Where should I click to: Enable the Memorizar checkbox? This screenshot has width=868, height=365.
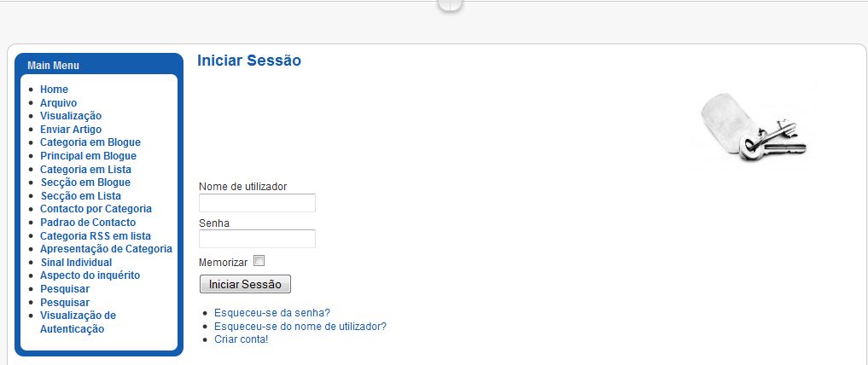coord(259,260)
